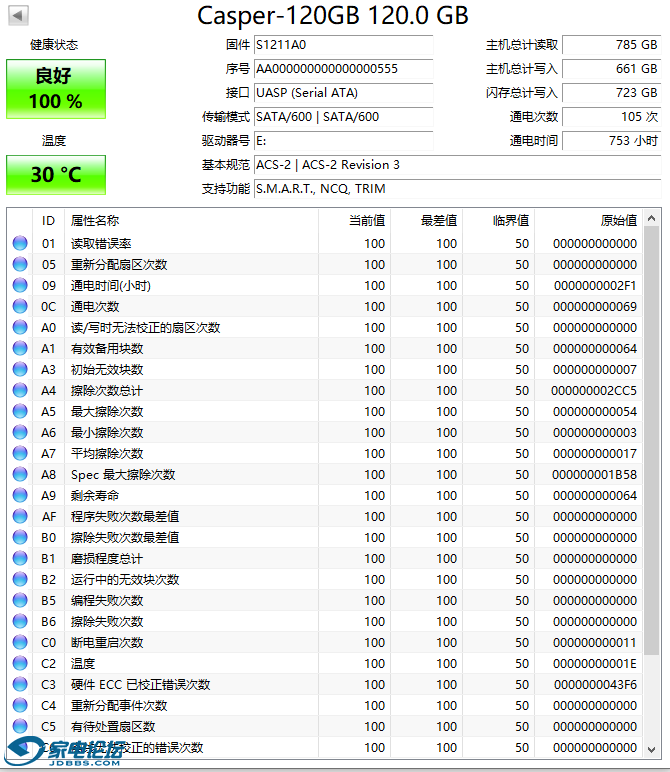The height and width of the screenshot is (772, 670).
Task: Click the blue status icon for 擦除次数总计
Action: tap(20, 390)
